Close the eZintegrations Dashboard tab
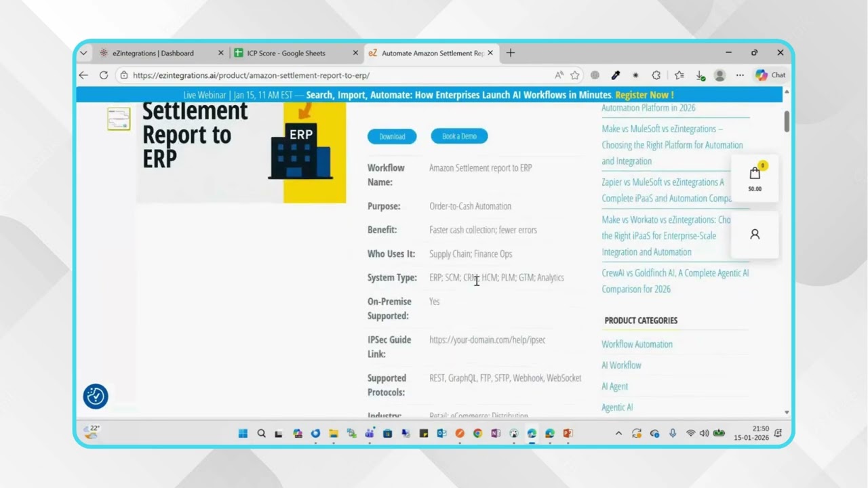 pyautogui.click(x=221, y=53)
